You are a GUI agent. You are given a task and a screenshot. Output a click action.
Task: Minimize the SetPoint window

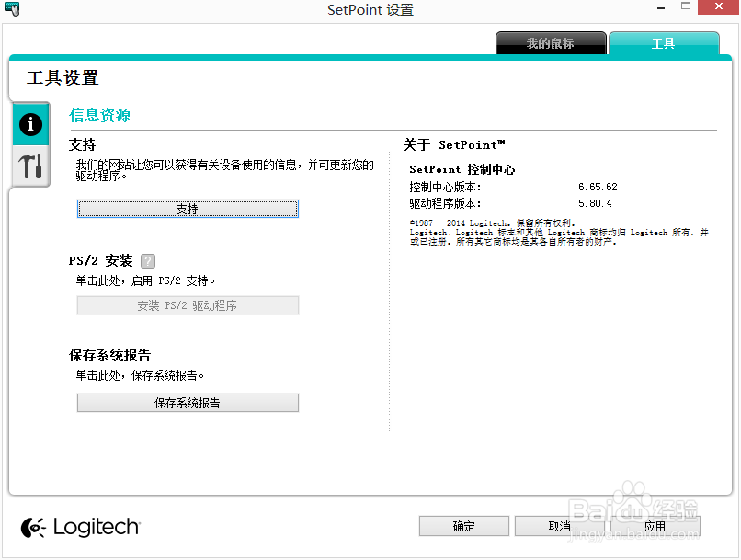pyautogui.click(x=661, y=7)
